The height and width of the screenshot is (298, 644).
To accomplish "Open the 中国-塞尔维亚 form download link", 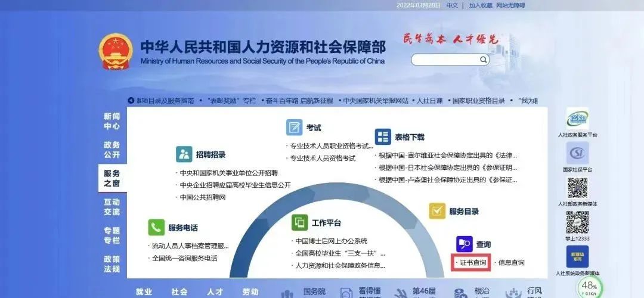I will (x=448, y=156).
